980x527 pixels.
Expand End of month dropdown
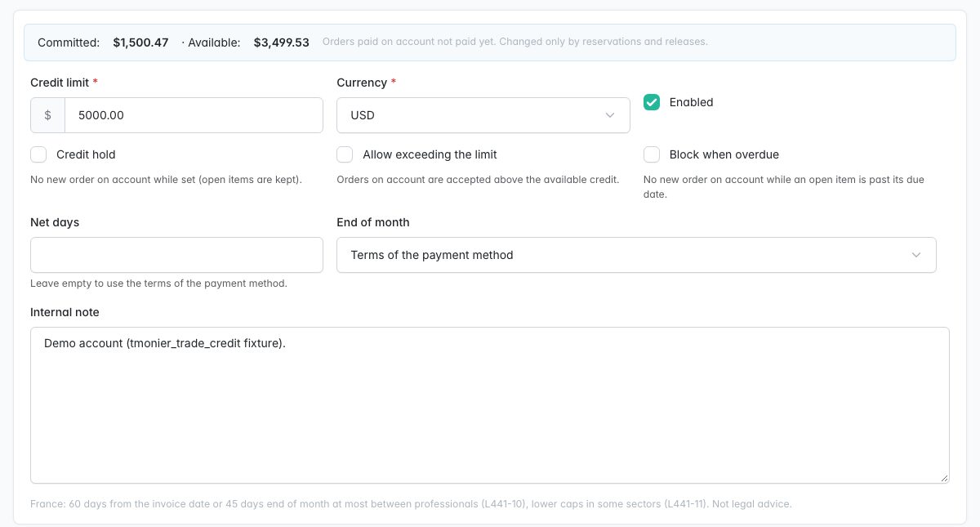(636, 255)
